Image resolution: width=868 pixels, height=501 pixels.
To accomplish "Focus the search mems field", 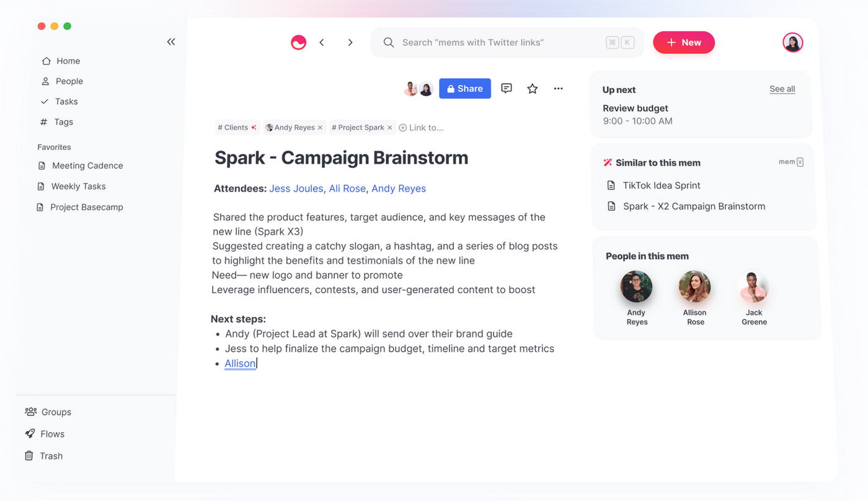I will [x=496, y=42].
